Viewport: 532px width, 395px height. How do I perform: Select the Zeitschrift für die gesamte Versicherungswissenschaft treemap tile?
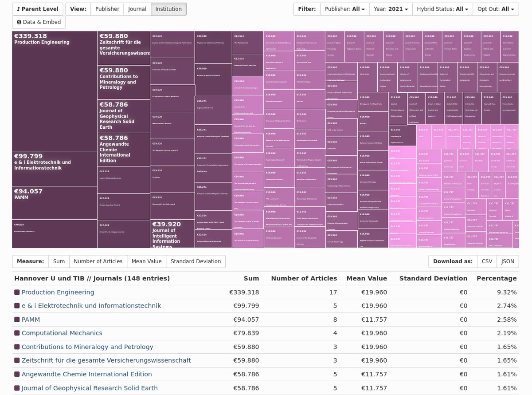point(124,48)
